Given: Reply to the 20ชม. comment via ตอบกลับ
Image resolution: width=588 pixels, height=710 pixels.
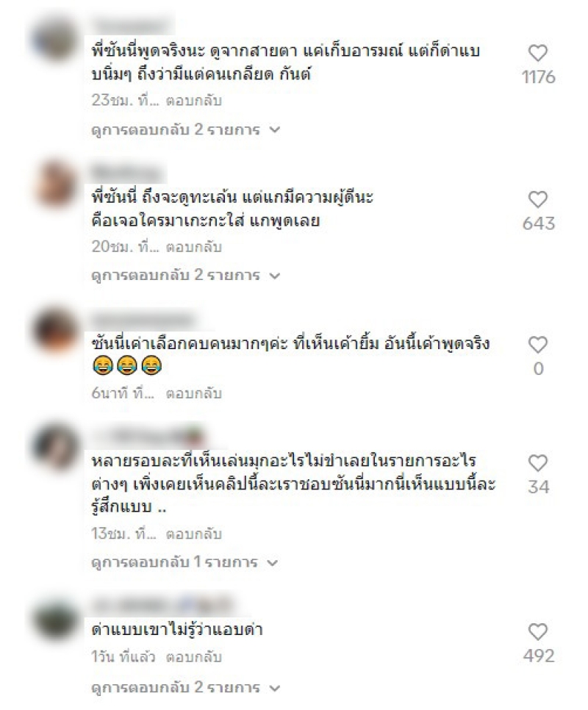Looking at the screenshot, I should pyautogui.click(x=194, y=247).
